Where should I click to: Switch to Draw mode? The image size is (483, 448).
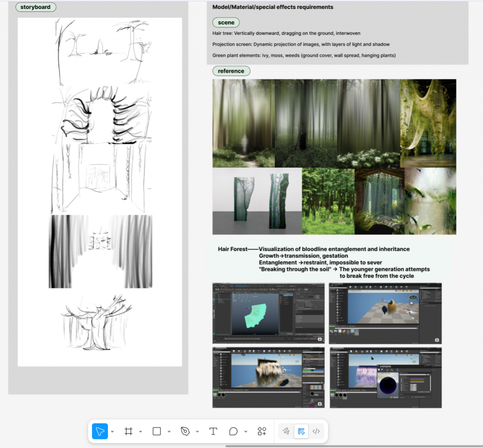tap(286, 431)
